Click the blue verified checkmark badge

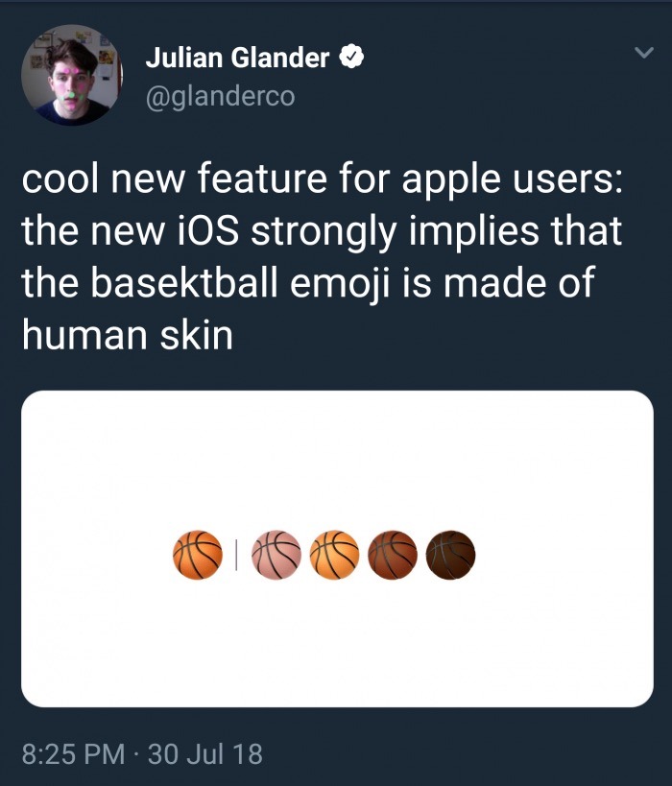351,59
